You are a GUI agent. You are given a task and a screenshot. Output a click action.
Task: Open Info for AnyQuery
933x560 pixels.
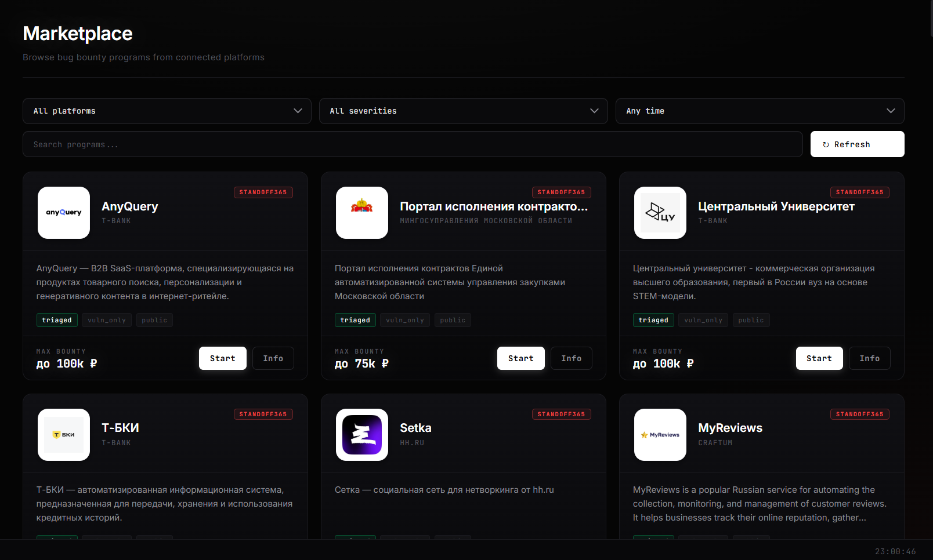tap(273, 358)
